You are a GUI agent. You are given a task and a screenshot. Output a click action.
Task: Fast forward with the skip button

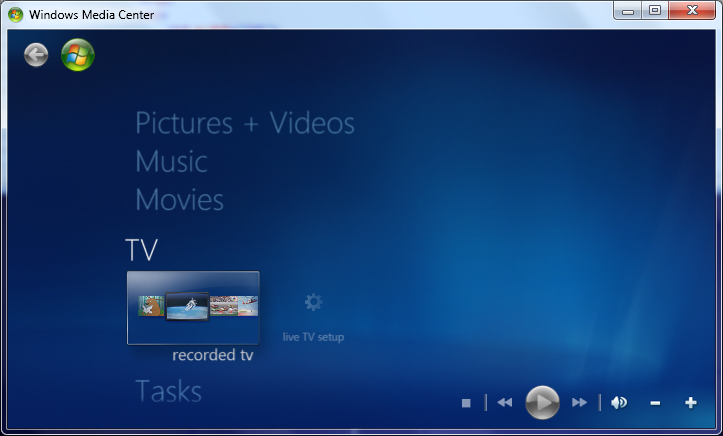click(579, 403)
